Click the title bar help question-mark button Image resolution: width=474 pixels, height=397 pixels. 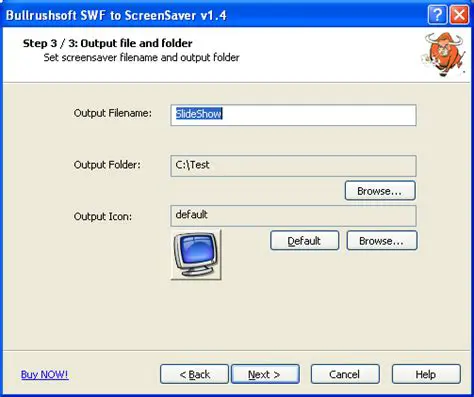click(x=437, y=15)
